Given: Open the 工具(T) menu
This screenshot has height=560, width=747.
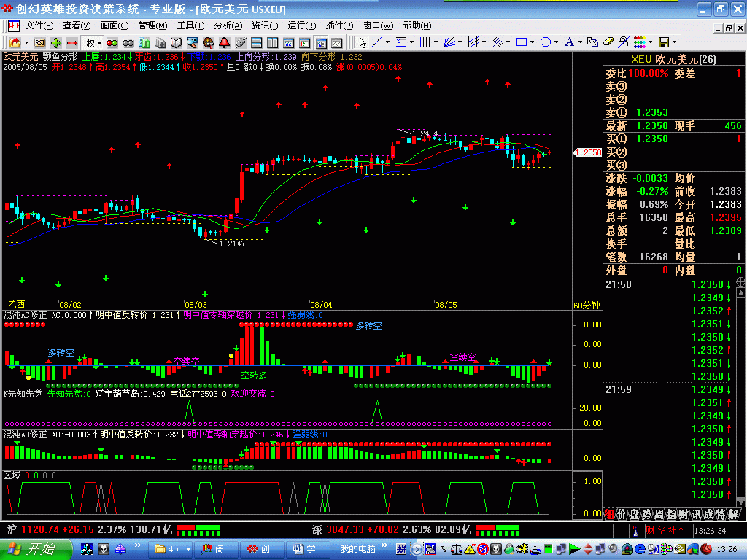Looking at the screenshot, I should (190, 26).
